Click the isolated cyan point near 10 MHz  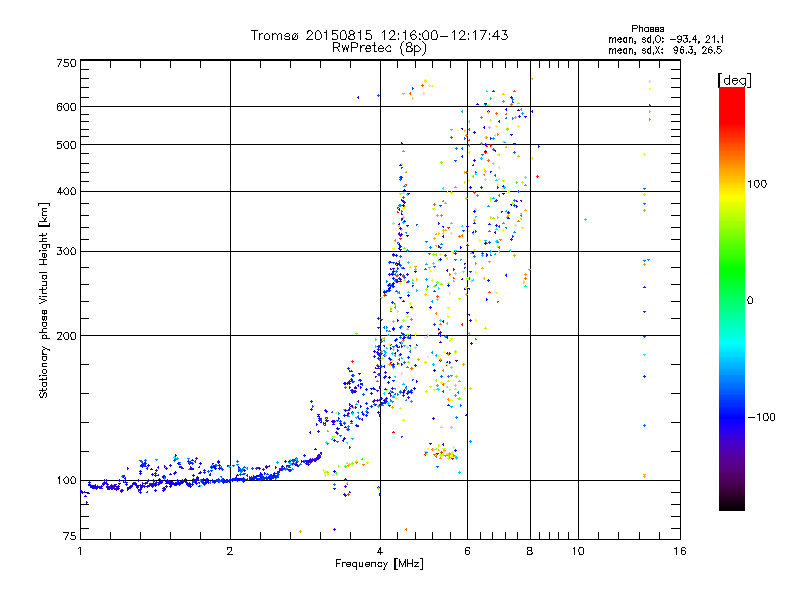click(x=585, y=219)
